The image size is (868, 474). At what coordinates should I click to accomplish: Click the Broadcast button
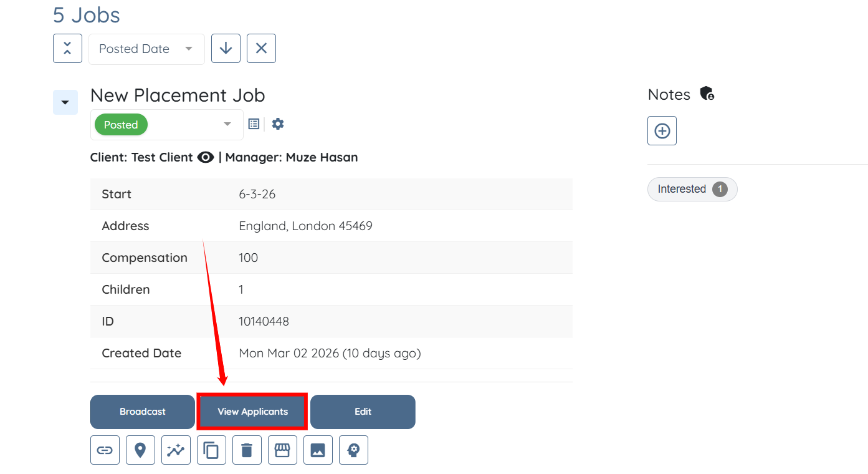(143, 412)
